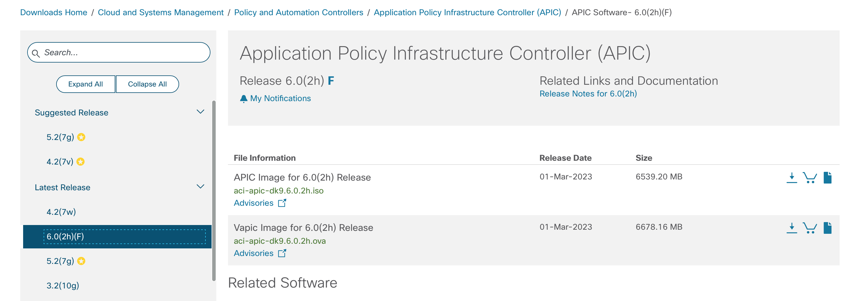Select release 5.2(7g) under Suggested Release

60,137
